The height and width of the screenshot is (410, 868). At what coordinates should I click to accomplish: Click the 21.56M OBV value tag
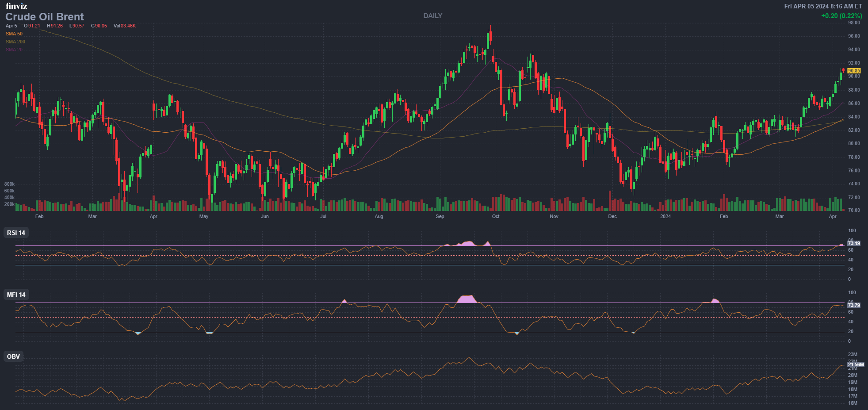click(x=855, y=364)
